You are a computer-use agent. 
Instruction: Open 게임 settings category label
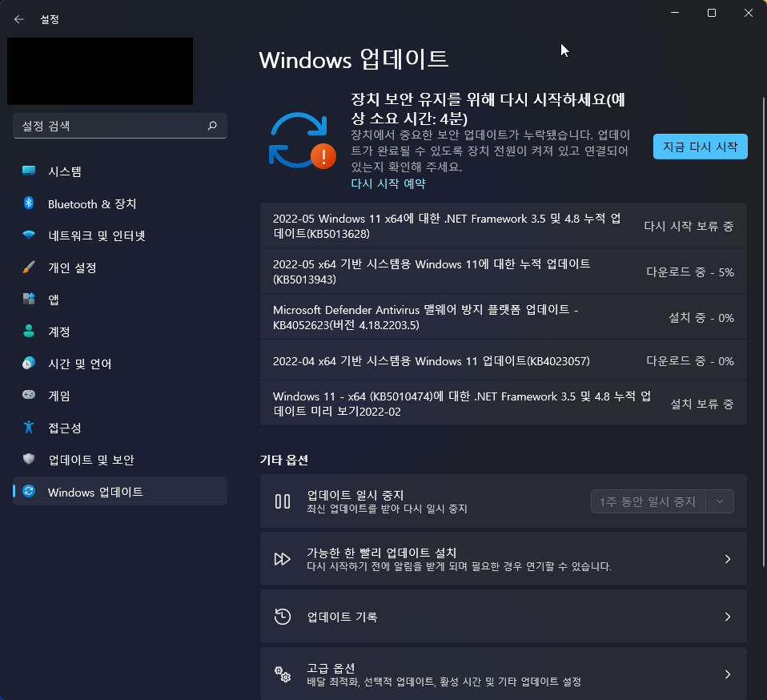(58, 396)
